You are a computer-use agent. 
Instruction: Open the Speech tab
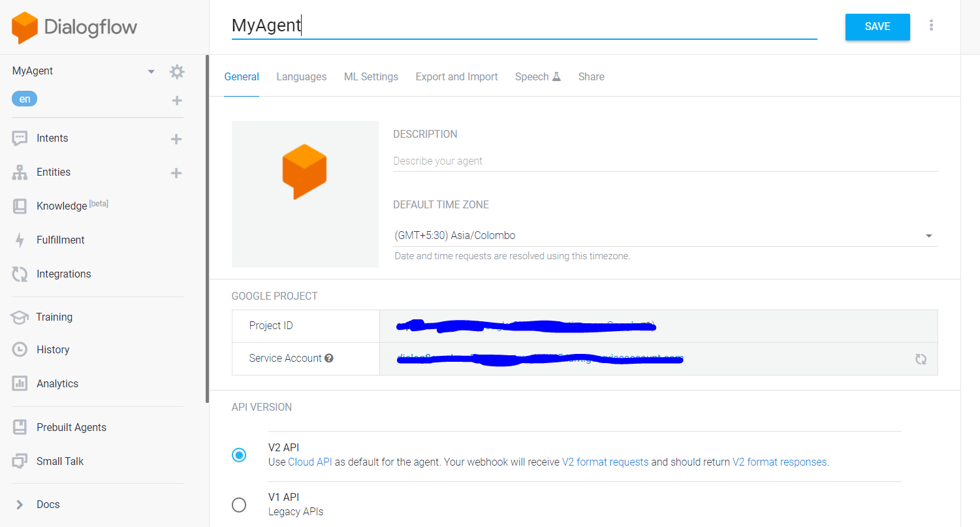point(538,77)
